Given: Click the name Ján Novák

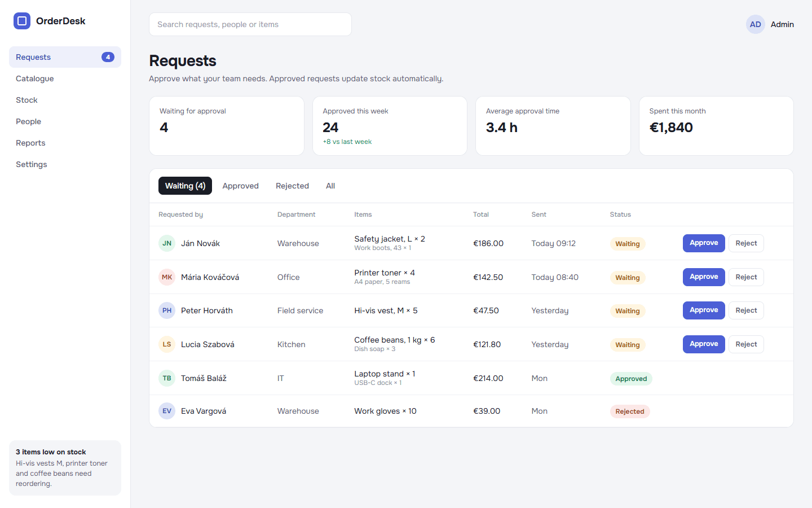Looking at the screenshot, I should [x=200, y=243].
